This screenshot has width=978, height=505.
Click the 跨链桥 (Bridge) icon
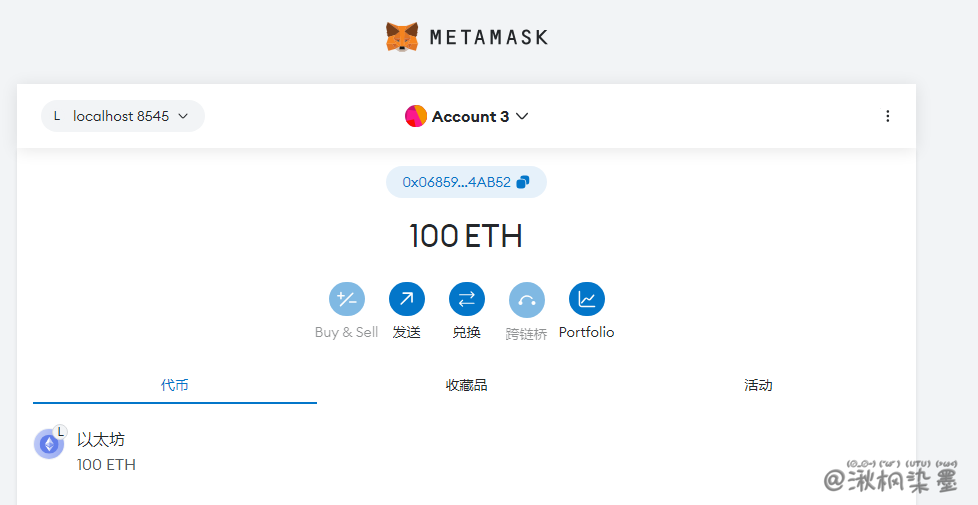tap(526, 299)
